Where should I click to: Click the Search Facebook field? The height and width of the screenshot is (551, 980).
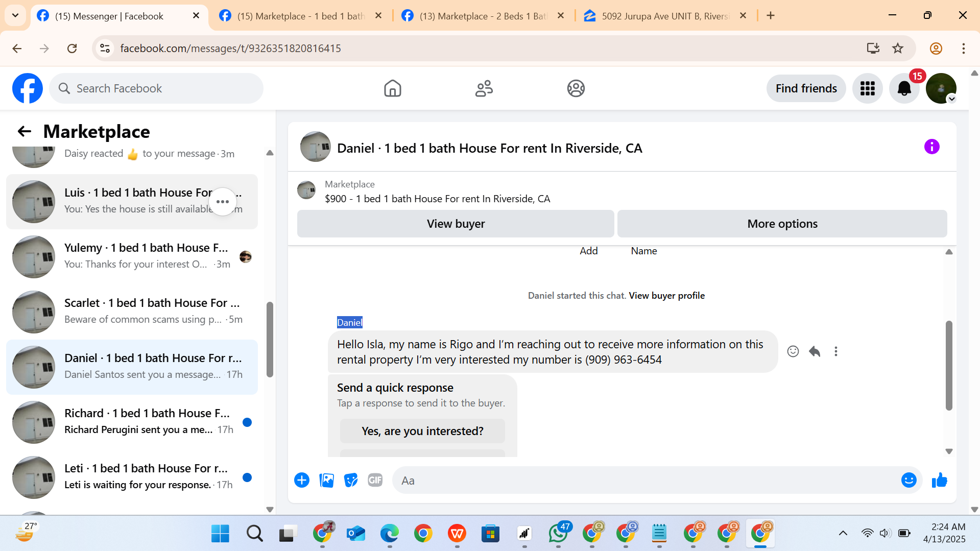(x=156, y=88)
